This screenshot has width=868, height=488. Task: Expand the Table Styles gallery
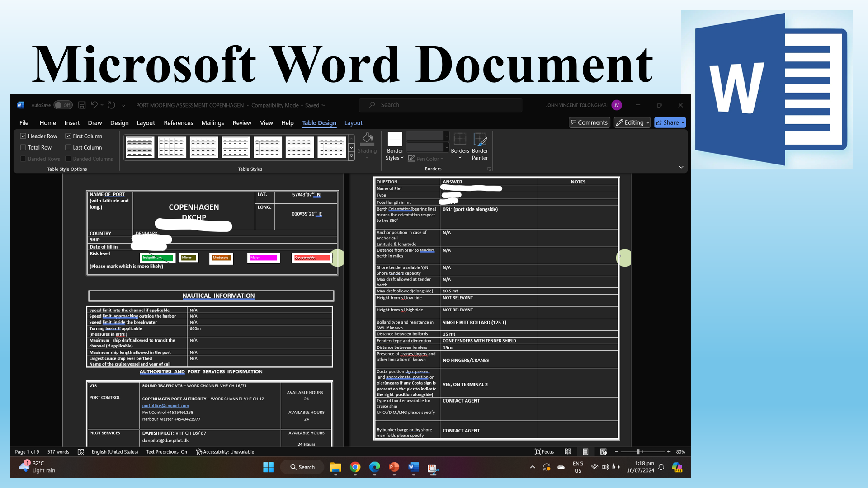click(351, 156)
